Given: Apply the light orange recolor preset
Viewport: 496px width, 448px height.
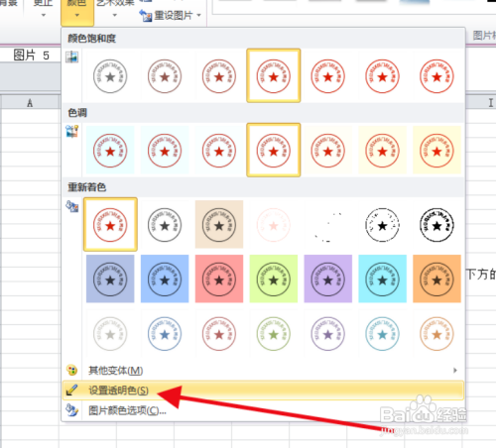Looking at the screenshot, I should (x=436, y=333).
